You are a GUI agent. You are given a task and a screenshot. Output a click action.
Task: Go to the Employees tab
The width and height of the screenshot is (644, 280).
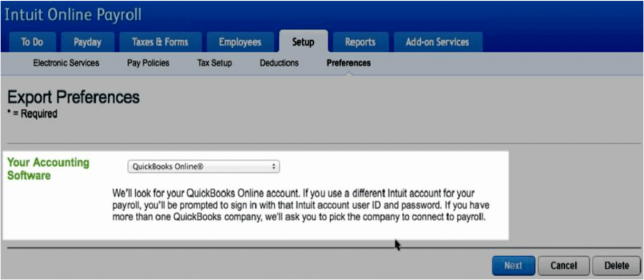pos(240,42)
